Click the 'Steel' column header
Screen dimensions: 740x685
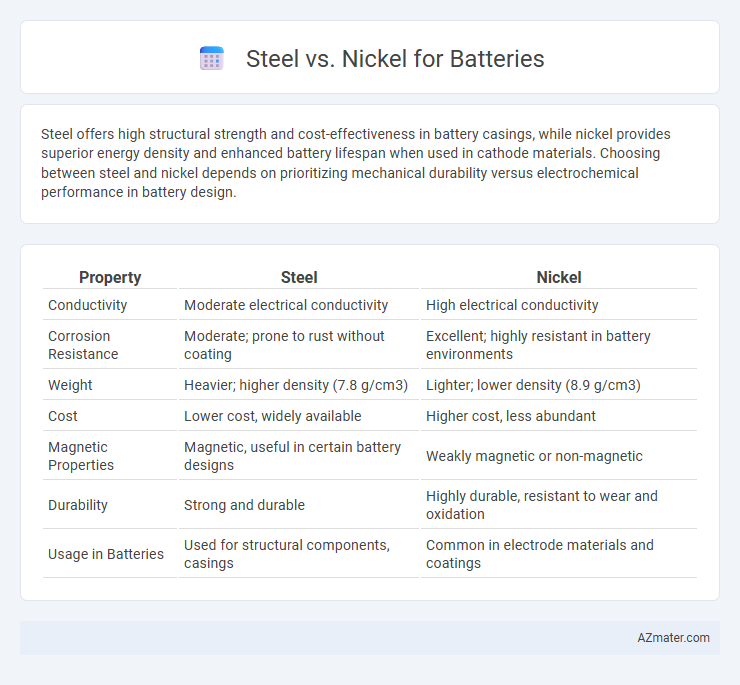299,278
